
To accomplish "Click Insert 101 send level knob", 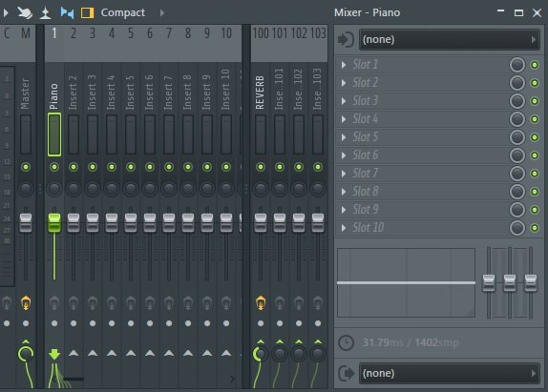I will tap(279, 354).
